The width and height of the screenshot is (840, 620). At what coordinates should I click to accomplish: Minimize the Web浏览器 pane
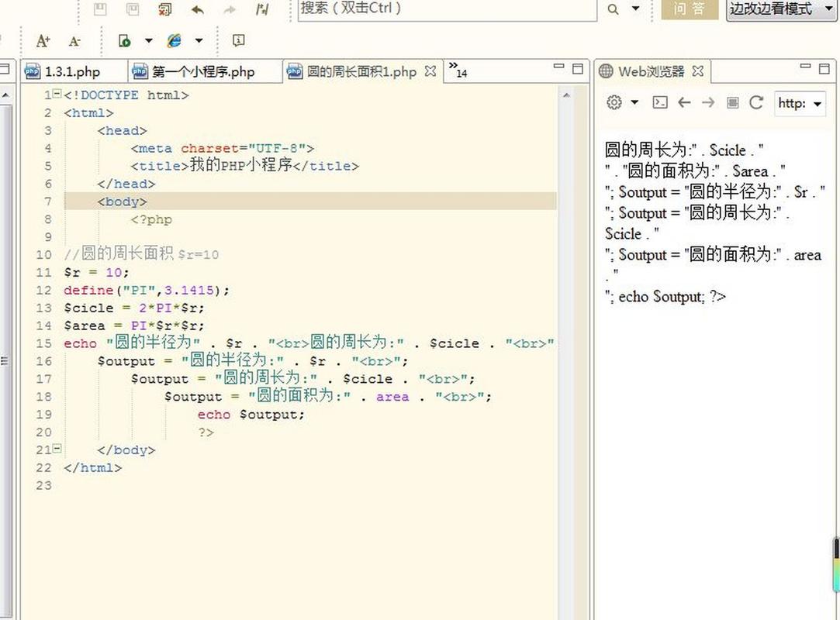pyautogui.click(x=805, y=67)
